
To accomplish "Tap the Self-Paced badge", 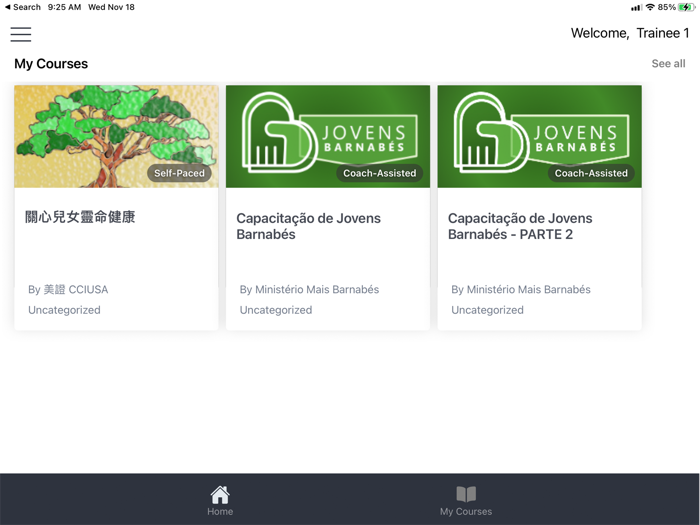I will click(179, 173).
